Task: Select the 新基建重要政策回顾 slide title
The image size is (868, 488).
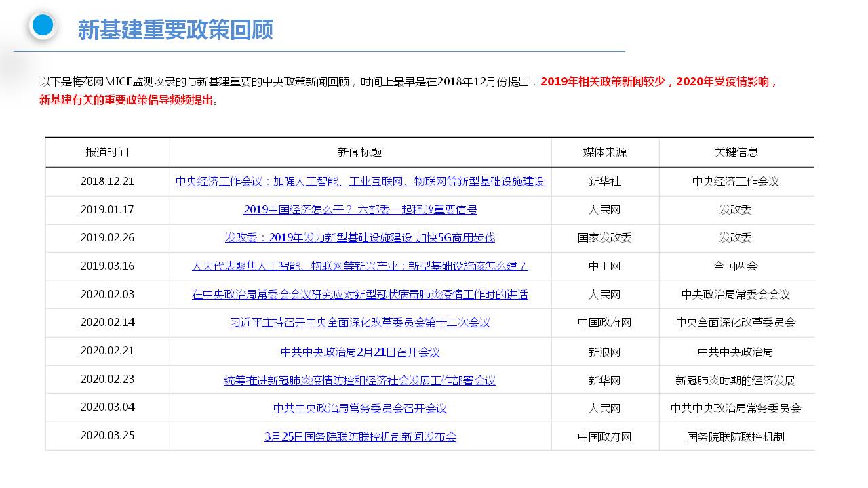Action: pos(175,30)
